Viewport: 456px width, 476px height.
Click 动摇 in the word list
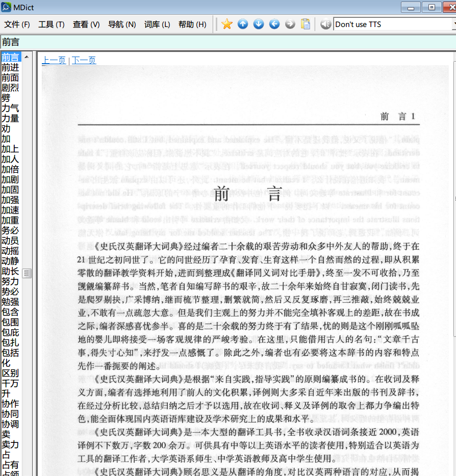coord(10,250)
